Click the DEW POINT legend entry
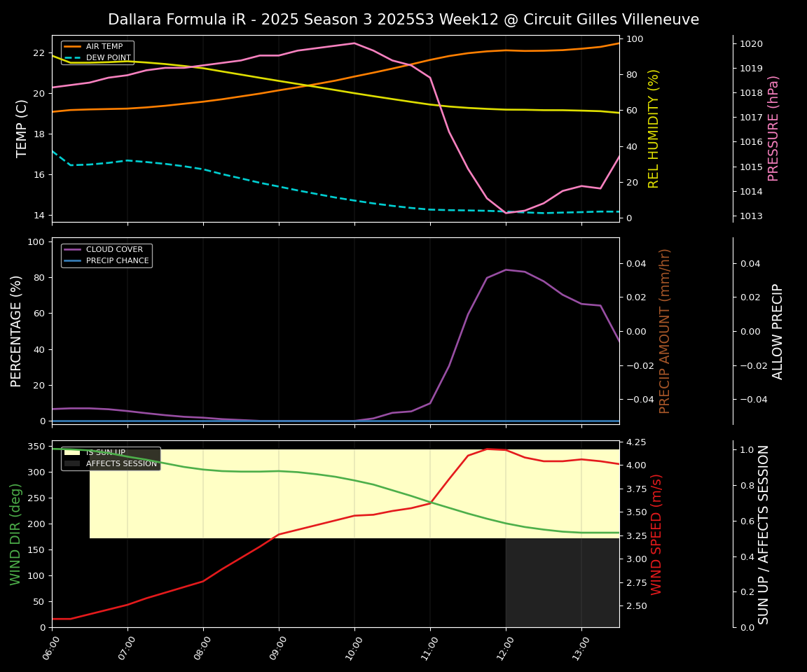This screenshot has width=807, height=672. click(98, 57)
